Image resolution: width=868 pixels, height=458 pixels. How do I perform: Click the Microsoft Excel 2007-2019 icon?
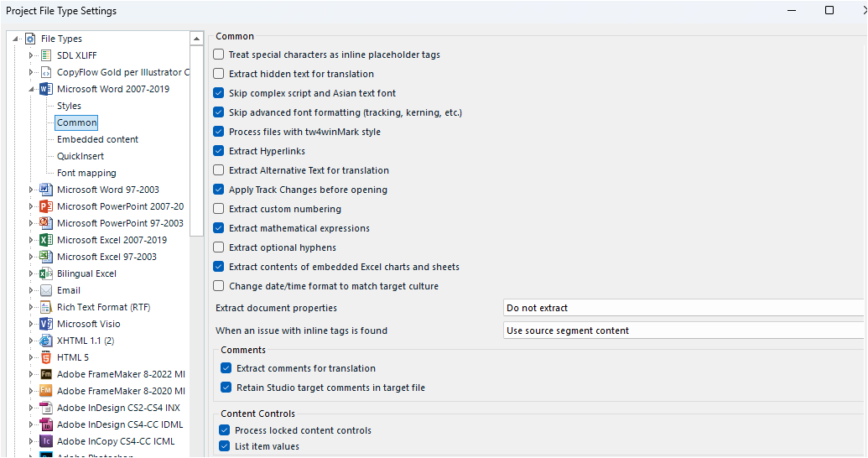(x=46, y=240)
